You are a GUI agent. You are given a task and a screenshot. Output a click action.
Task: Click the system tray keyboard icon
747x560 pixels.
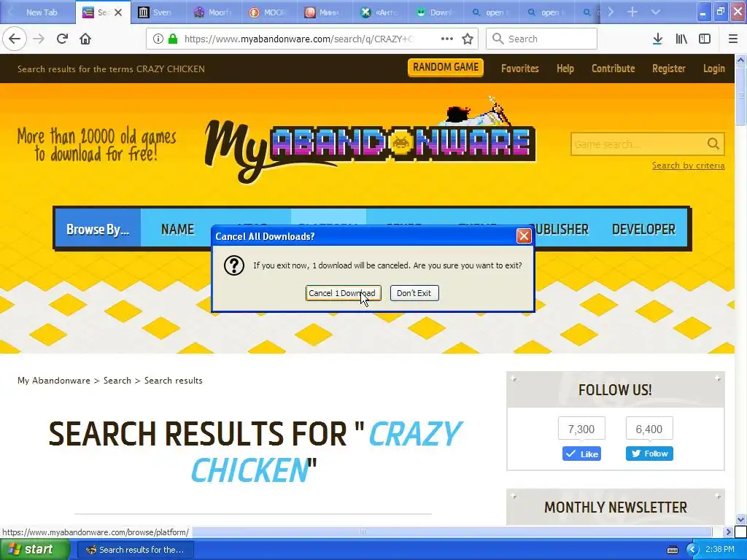point(673,550)
